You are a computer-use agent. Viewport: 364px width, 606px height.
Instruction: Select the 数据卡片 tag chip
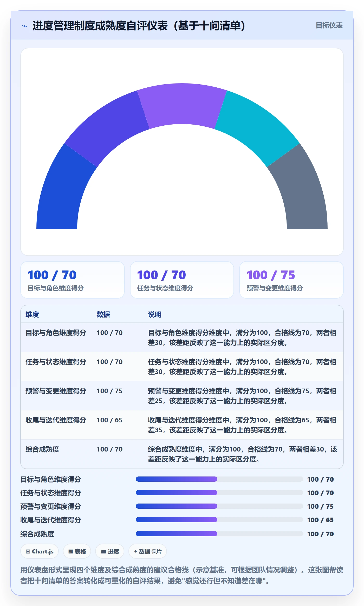(x=148, y=551)
